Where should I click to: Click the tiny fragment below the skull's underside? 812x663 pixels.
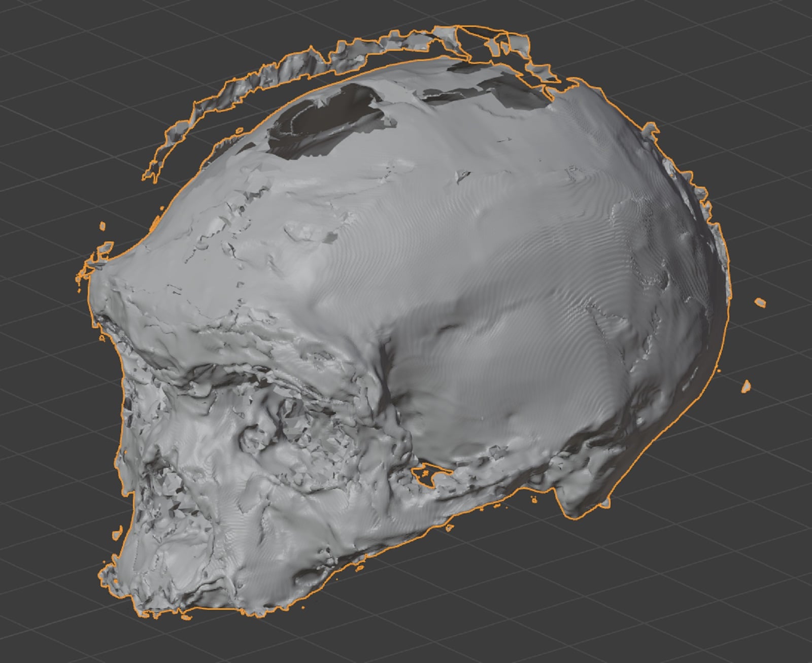click(x=449, y=528)
